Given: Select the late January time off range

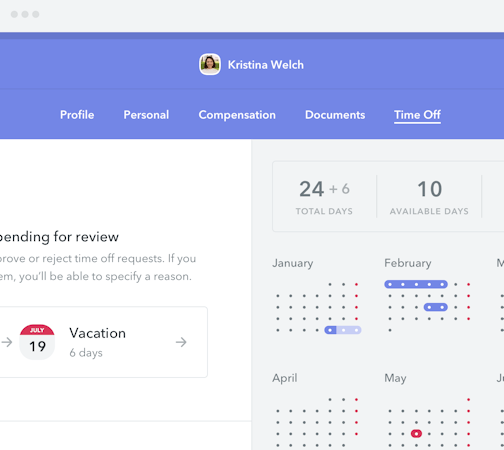Looking at the screenshot, I should click(343, 330).
